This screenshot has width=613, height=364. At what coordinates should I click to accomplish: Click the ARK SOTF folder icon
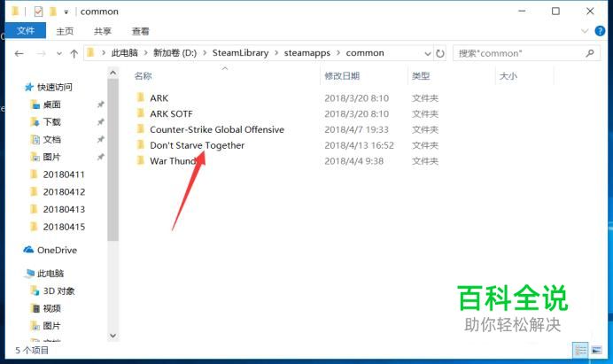point(140,113)
